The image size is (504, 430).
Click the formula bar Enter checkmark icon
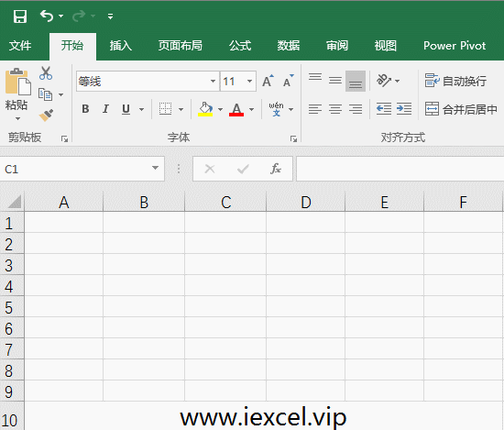pyautogui.click(x=243, y=169)
